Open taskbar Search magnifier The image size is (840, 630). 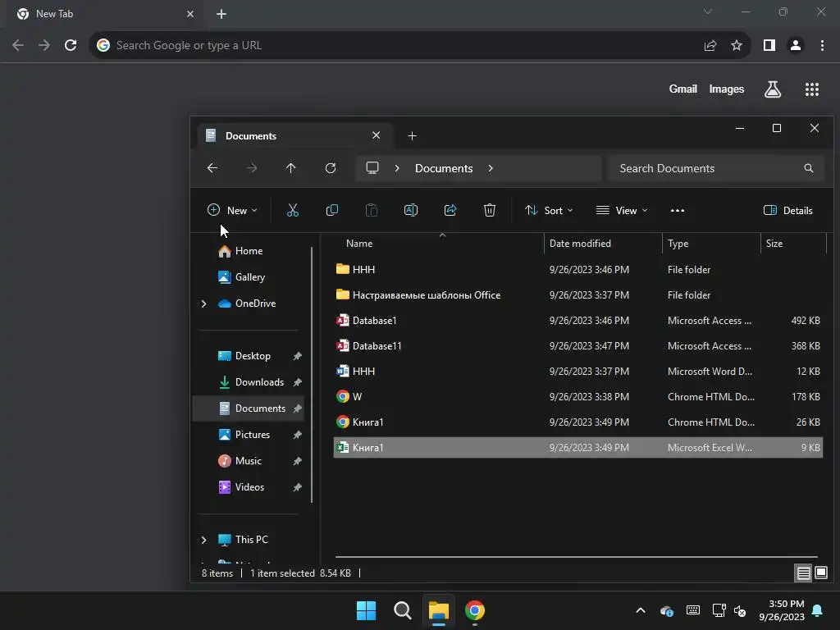click(402, 610)
